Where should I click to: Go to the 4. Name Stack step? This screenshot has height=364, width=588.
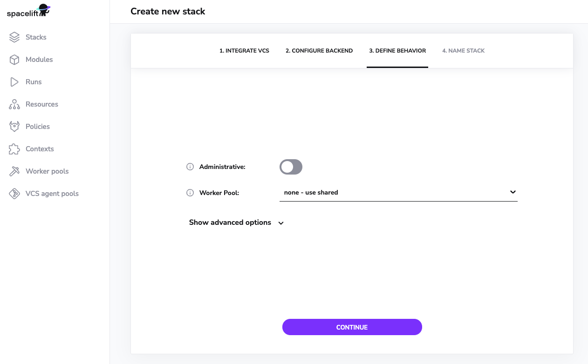click(x=463, y=51)
